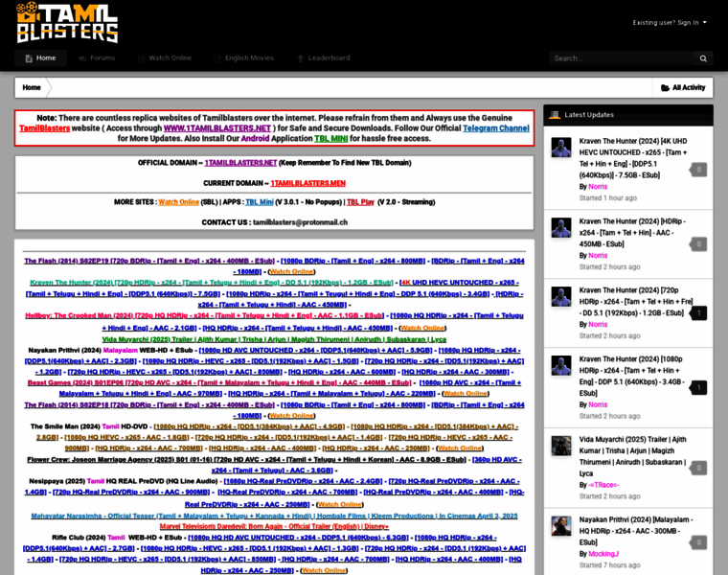Open avatar of Kraven 4K UHD HEVC post
The image size is (728, 575).
pyautogui.click(x=561, y=148)
